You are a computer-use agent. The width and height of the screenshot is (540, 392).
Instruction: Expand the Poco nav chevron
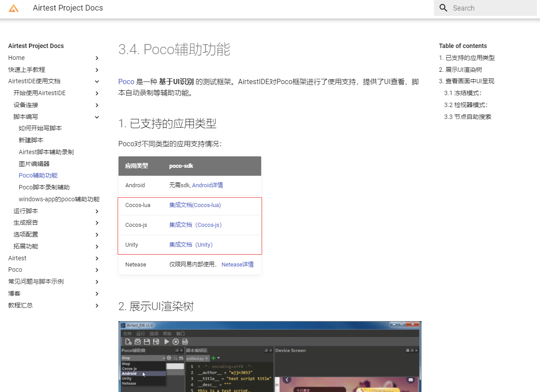pos(97,270)
